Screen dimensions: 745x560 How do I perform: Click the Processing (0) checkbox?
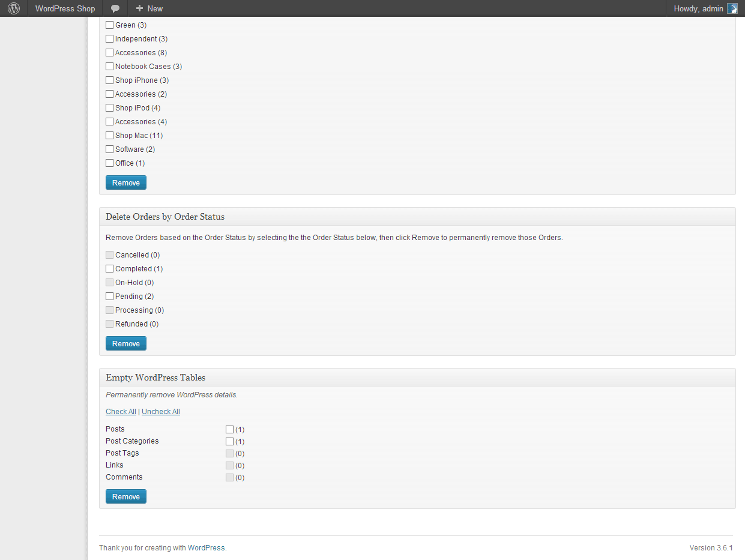pos(109,310)
